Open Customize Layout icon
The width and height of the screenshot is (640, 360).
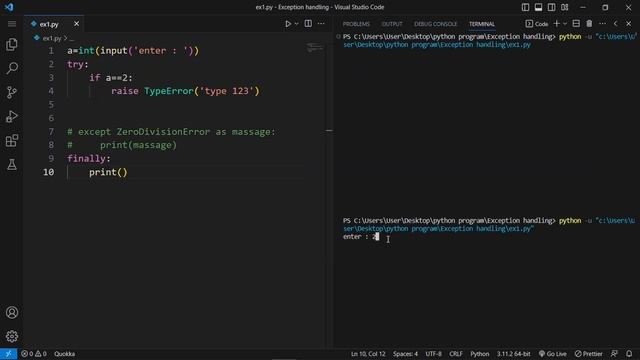(564, 7)
